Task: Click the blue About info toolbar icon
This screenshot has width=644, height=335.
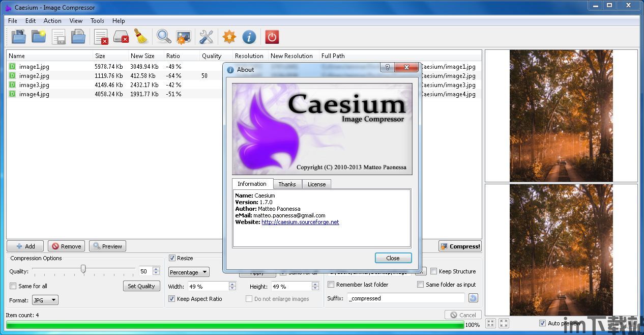Action: tap(249, 37)
